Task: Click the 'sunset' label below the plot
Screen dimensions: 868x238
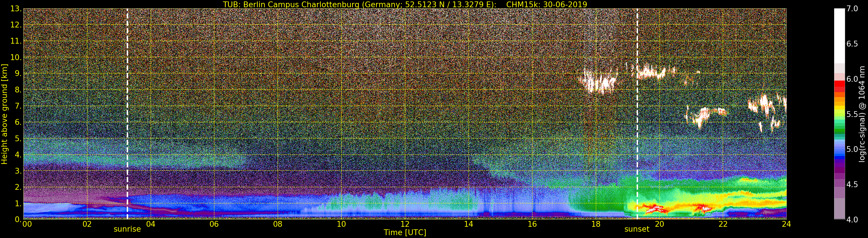Action: pos(637,229)
